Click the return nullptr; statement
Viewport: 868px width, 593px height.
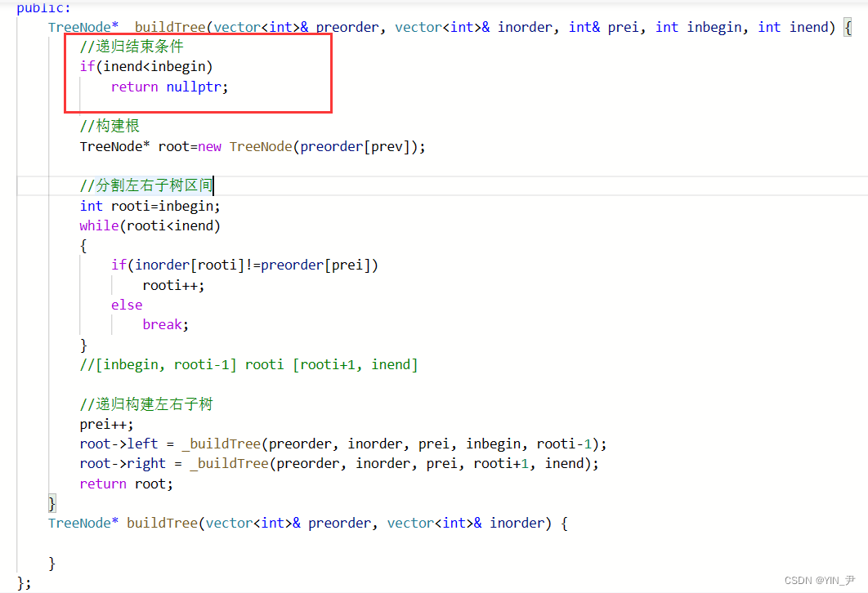coord(169,87)
